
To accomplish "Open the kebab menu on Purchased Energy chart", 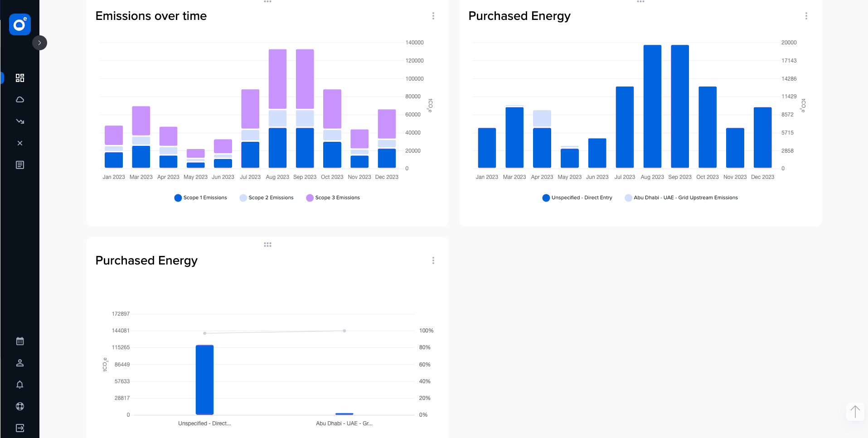I will coord(806,16).
